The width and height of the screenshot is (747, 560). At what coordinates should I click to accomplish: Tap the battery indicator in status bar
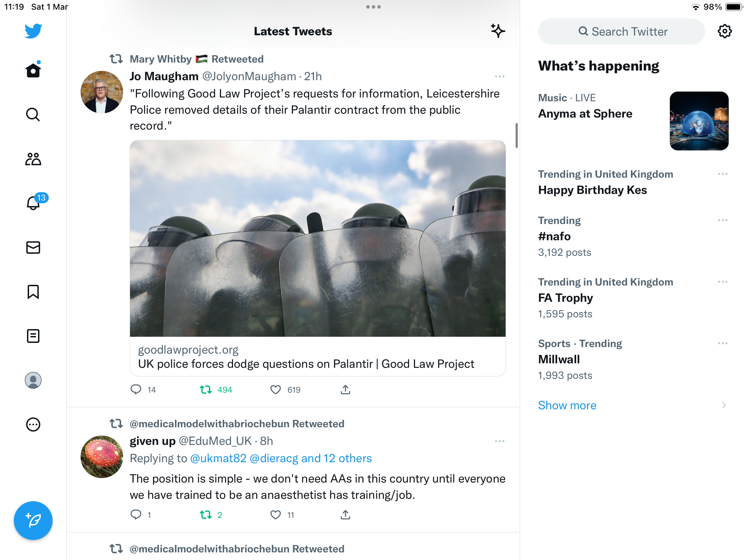point(734,7)
